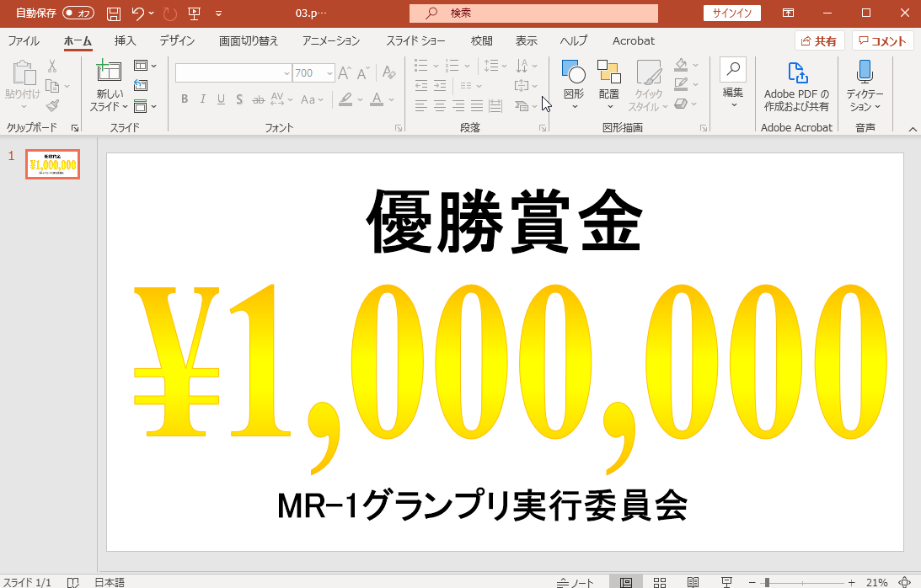Image resolution: width=921 pixels, height=588 pixels.
Task: Switch to the Animations (アニメーション) tab
Action: [x=331, y=40]
